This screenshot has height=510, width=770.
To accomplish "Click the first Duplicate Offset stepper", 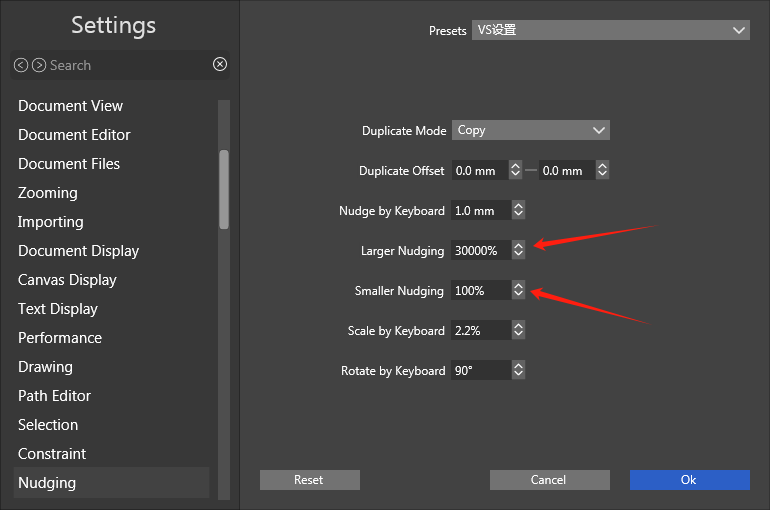I will [x=515, y=171].
